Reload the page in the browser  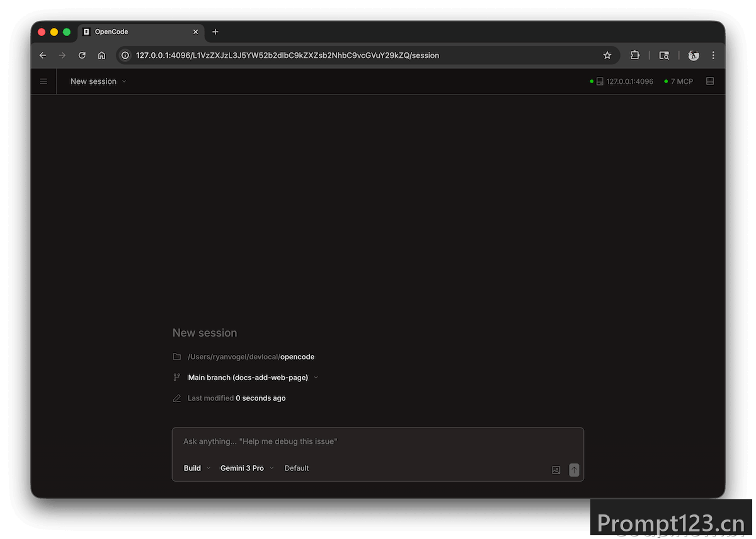(x=82, y=55)
